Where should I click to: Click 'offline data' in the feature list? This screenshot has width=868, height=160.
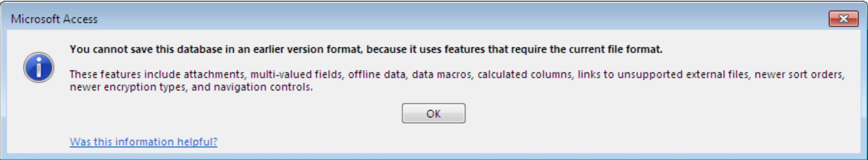[377, 74]
